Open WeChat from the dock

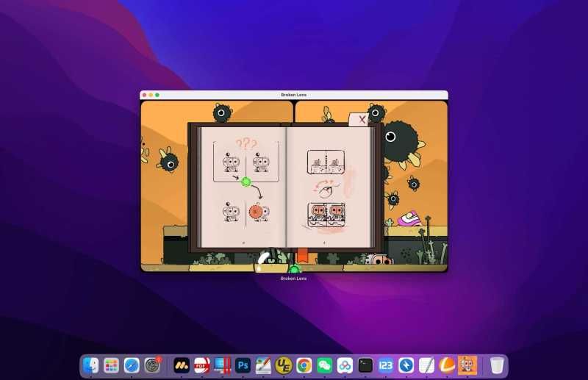click(324, 365)
